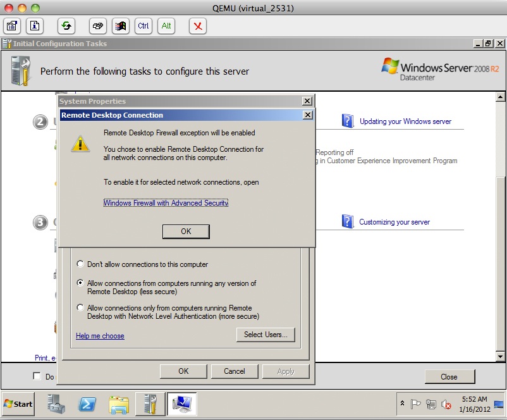Click the Print, e-mail link
The width and height of the screenshot is (507, 420).
pyautogui.click(x=46, y=358)
